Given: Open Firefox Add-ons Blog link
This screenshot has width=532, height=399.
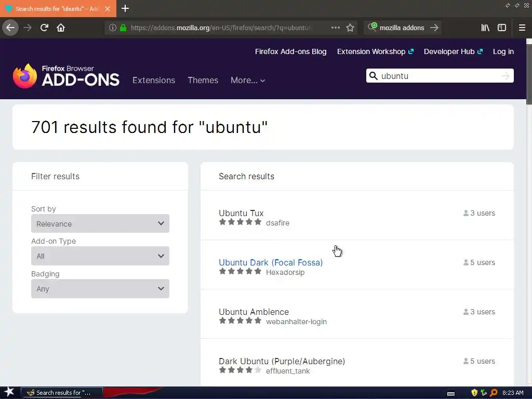Looking at the screenshot, I should [x=291, y=51].
